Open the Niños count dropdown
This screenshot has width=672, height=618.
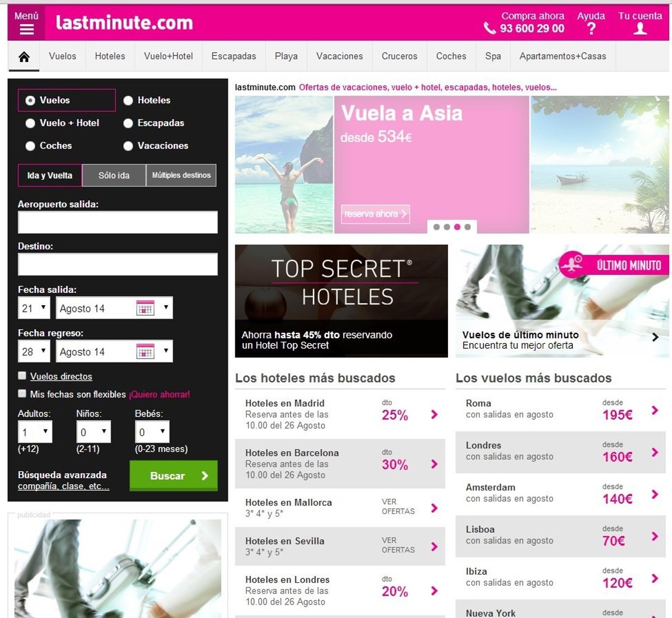click(94, 432)
